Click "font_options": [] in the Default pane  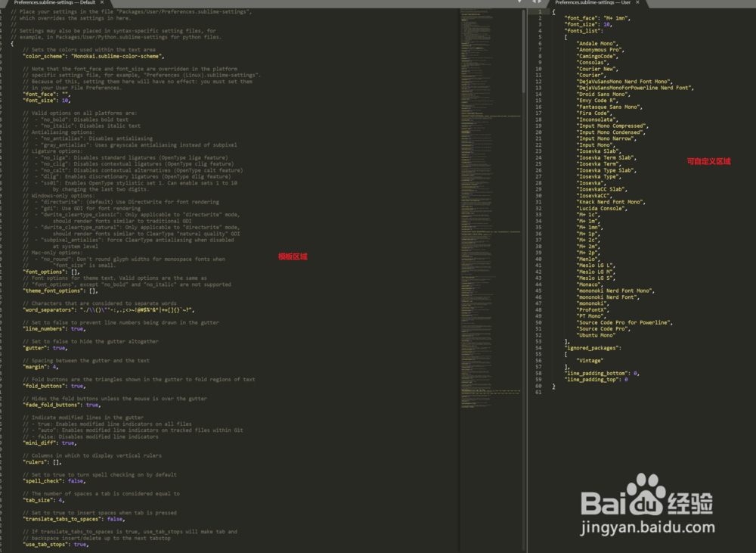coord(51,272)
